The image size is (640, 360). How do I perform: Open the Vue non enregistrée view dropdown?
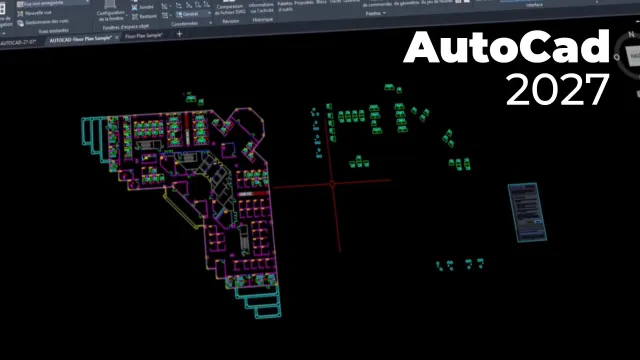[x=53, y=3]
